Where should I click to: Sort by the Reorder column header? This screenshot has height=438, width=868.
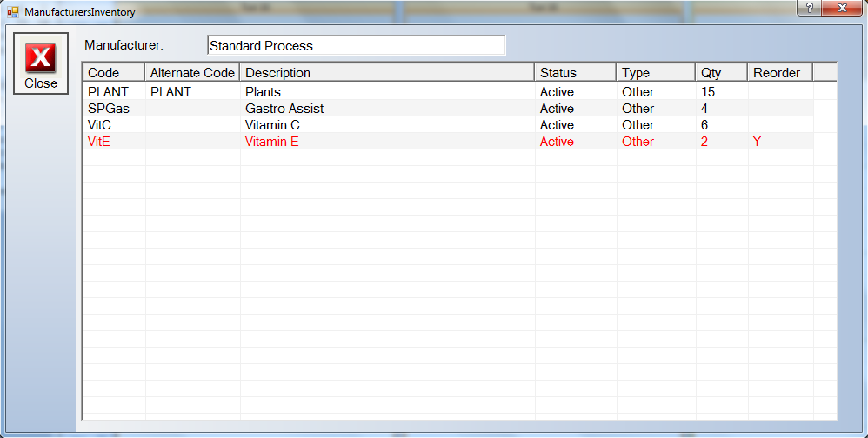780,72
